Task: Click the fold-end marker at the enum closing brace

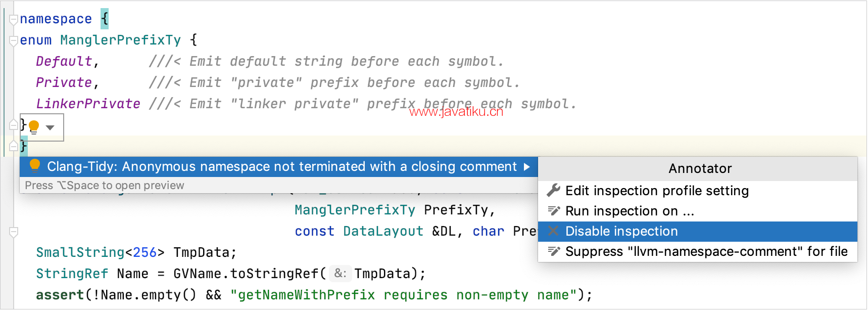Action: (14, 124)
